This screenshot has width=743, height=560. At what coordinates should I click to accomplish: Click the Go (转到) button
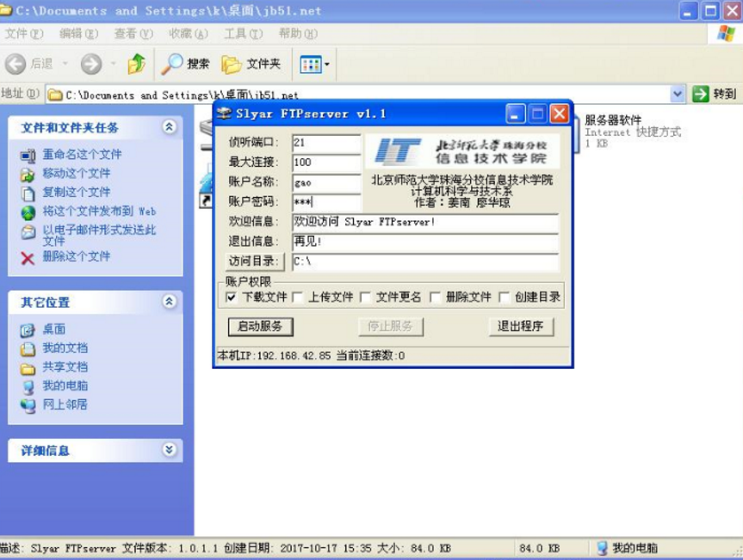715,95
